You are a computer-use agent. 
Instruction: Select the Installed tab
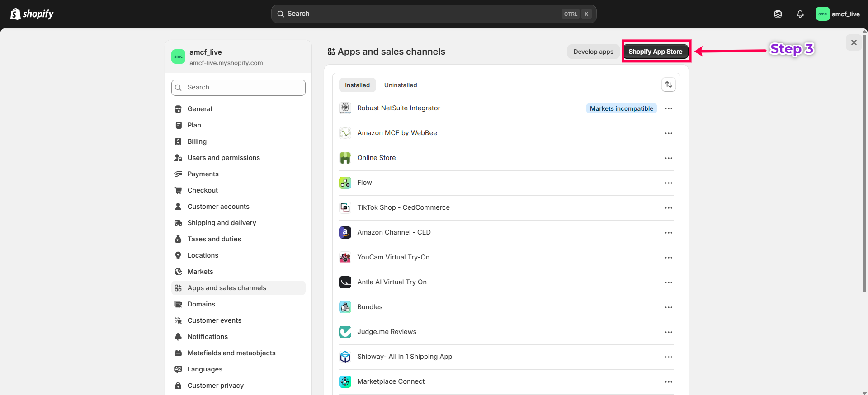357,85
